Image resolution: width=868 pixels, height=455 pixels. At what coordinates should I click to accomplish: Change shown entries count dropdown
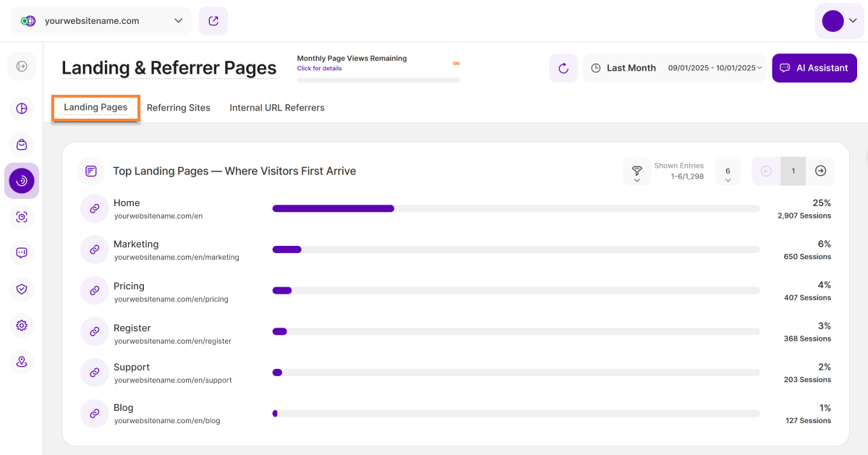click(x=728, y=172)
